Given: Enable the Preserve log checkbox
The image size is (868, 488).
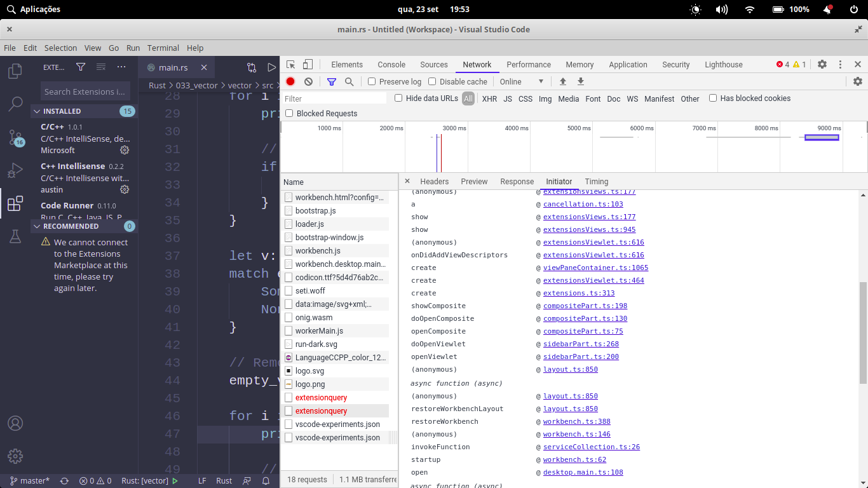Looking at the screenshot, I should click(x=371, y=81).
